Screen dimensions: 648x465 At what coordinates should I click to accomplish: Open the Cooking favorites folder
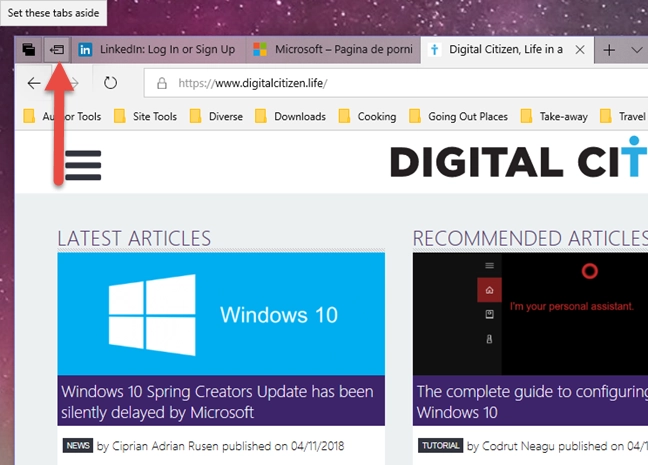(367, 117)
